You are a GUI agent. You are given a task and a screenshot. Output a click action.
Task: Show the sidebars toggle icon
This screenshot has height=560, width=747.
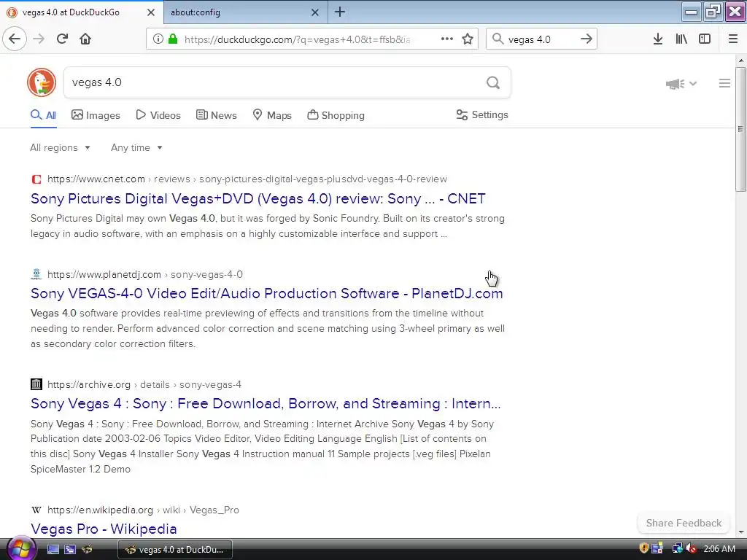[704, 39]
